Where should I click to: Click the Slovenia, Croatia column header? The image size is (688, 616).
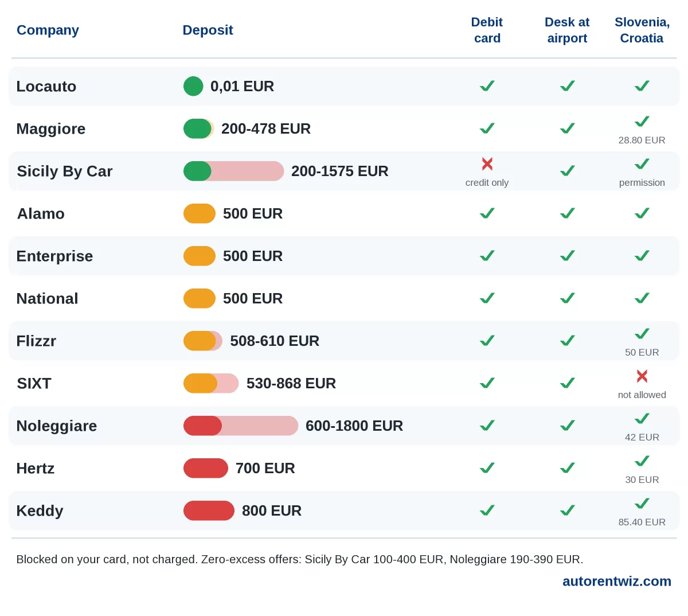point(642,30)
